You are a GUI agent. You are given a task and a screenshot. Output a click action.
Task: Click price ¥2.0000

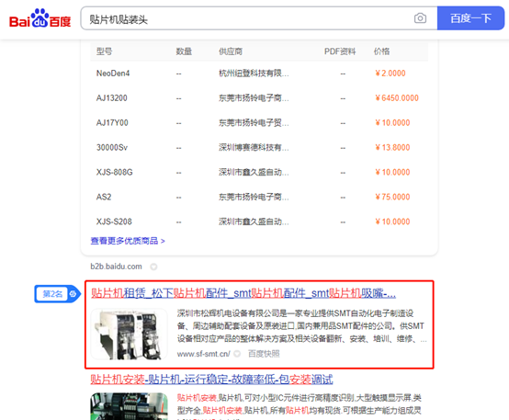pos(390,74)
